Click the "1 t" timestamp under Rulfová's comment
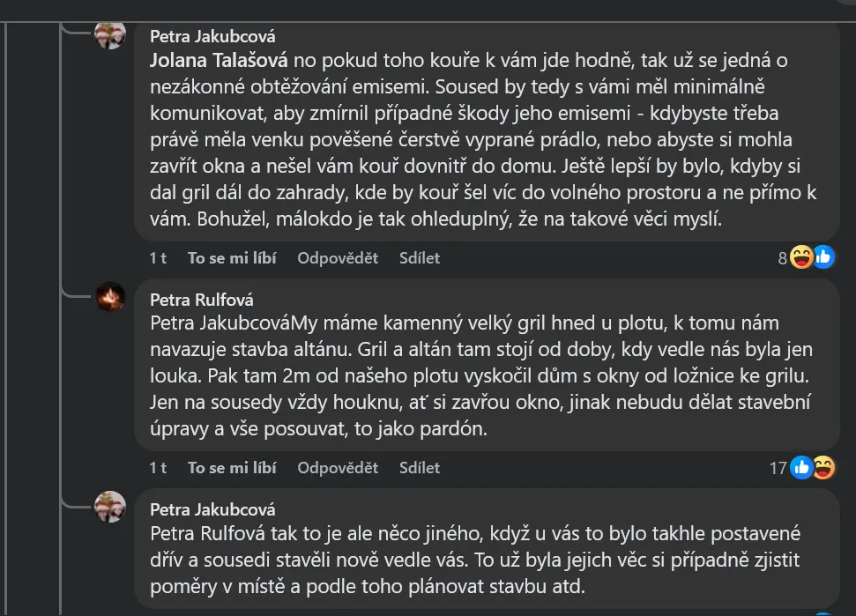 pyautogui.click(x=158, y=467)
